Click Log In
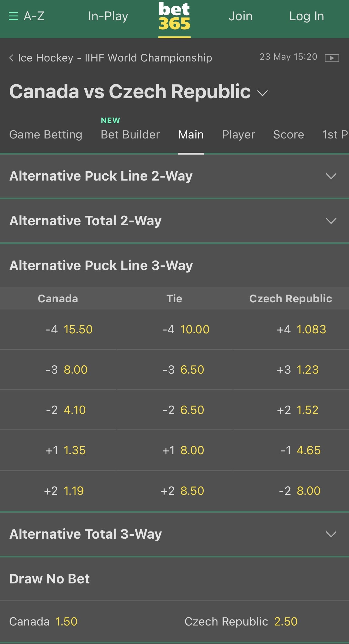Screen dimensions: 349x644 point(307,16)
